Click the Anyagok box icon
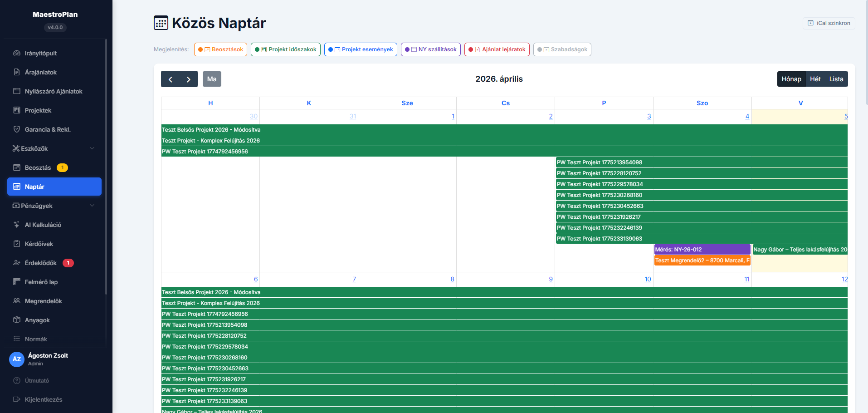 click(x=17, y=320)
